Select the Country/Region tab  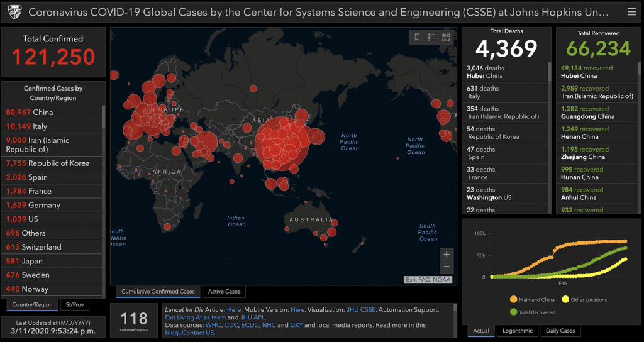(x=33, y=305)
